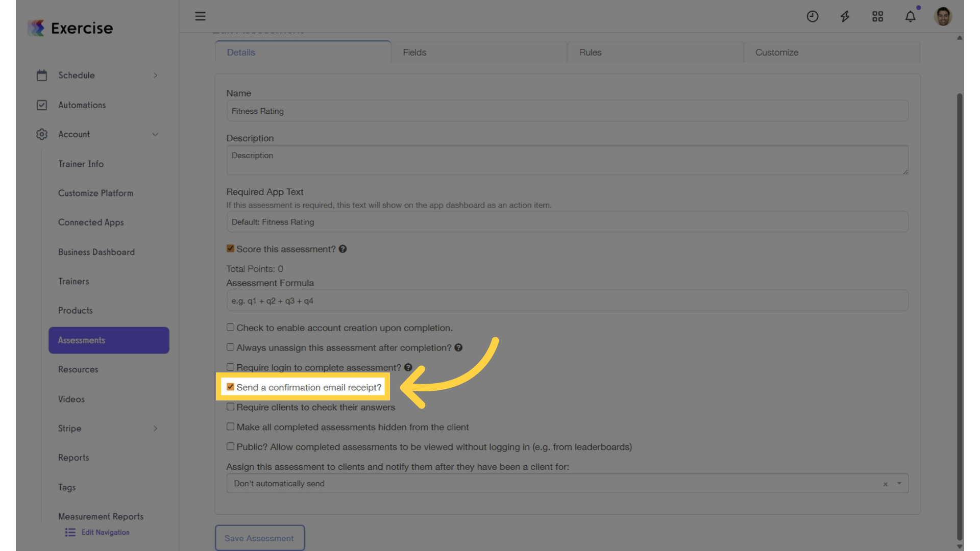Uncheck Send a confirmation email receipt
The width and height of the screenshot is (980, 551).
231,387
